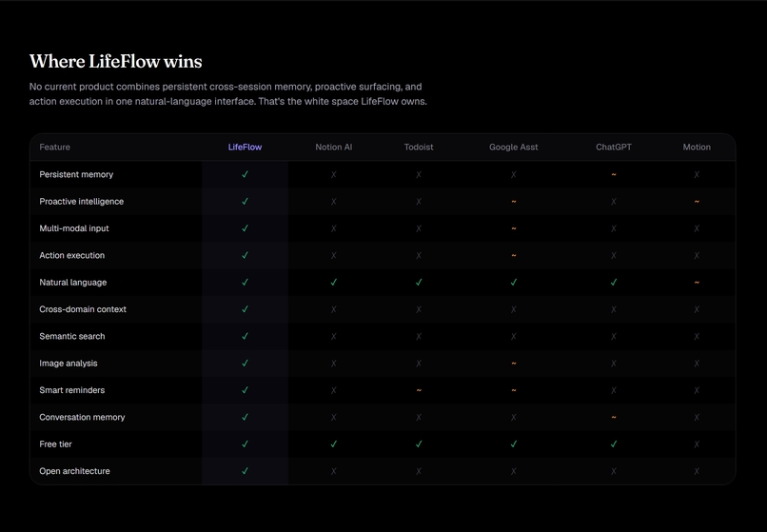Screen dimensions: 767x532
Task: Click LifeFlow checkmark for Cross-domain context
Action: tap(246, 308)
